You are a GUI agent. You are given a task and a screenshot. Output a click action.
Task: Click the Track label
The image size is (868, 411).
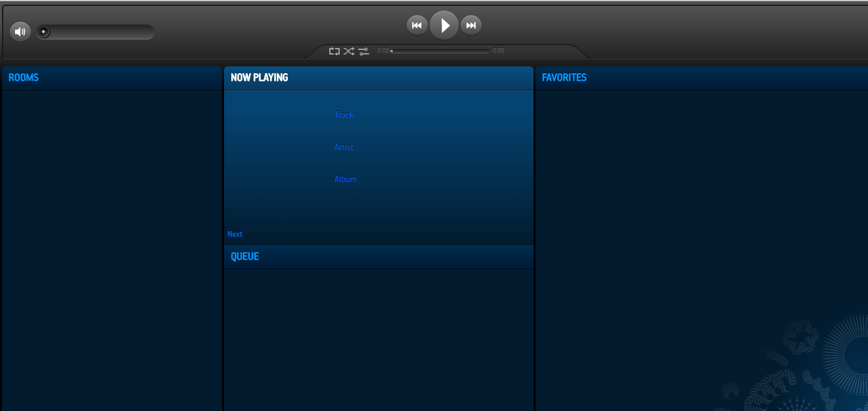(x=344, y=115)
